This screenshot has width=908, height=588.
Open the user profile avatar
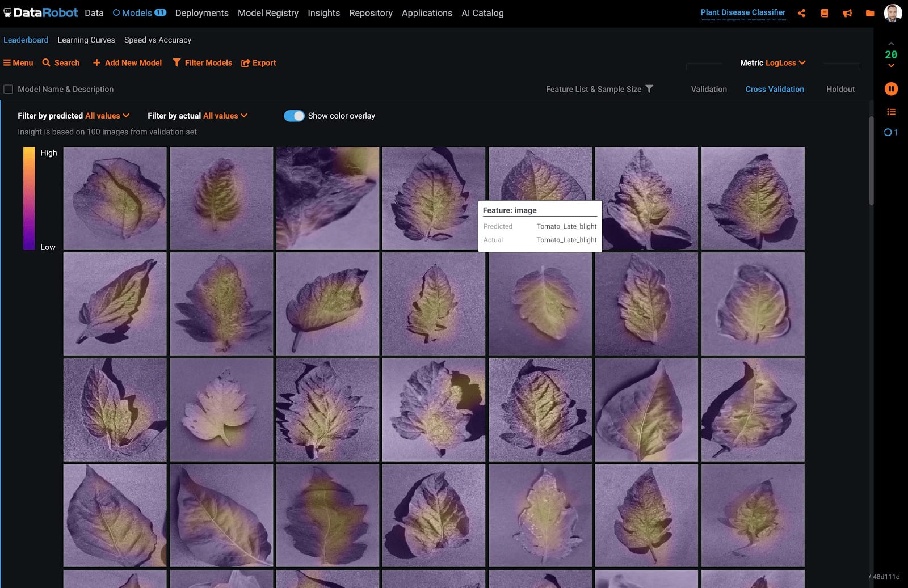click(x=893, y=12)
